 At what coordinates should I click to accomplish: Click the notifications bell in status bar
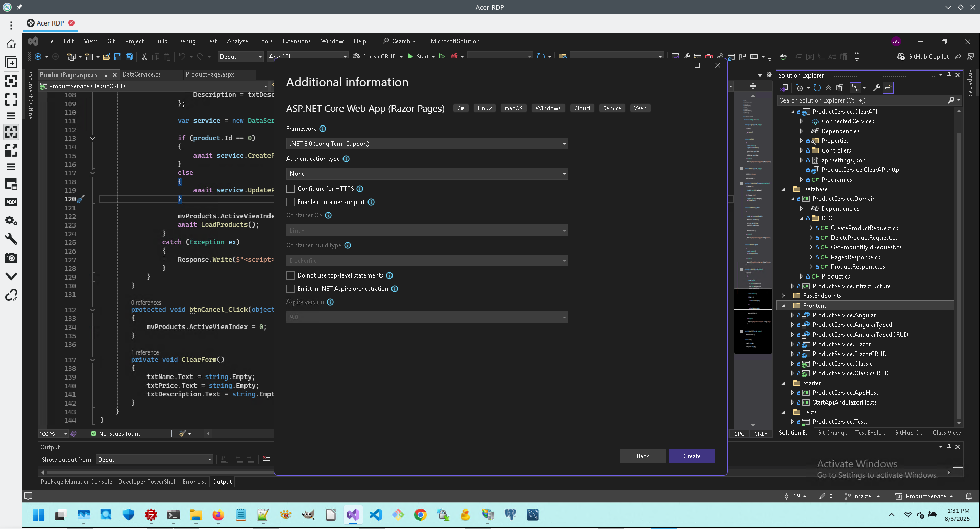pos(969,496)
